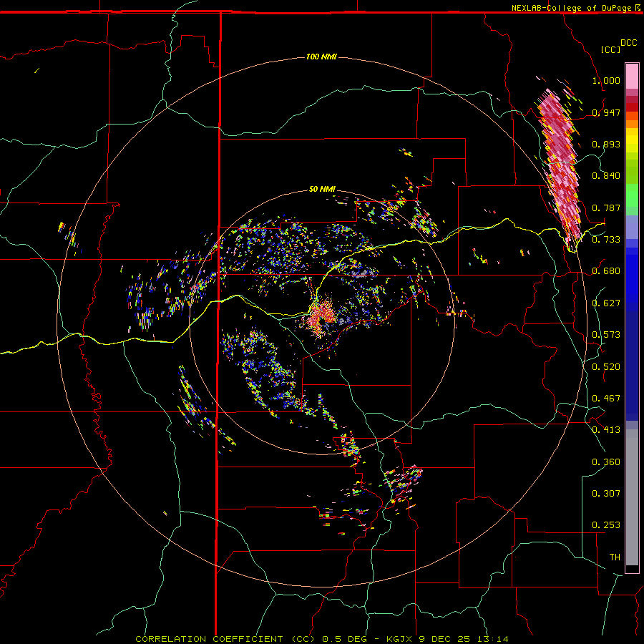Click the 1.000 scale value
The height and width of the screenshot is (644, 644).
click(606, 80)
